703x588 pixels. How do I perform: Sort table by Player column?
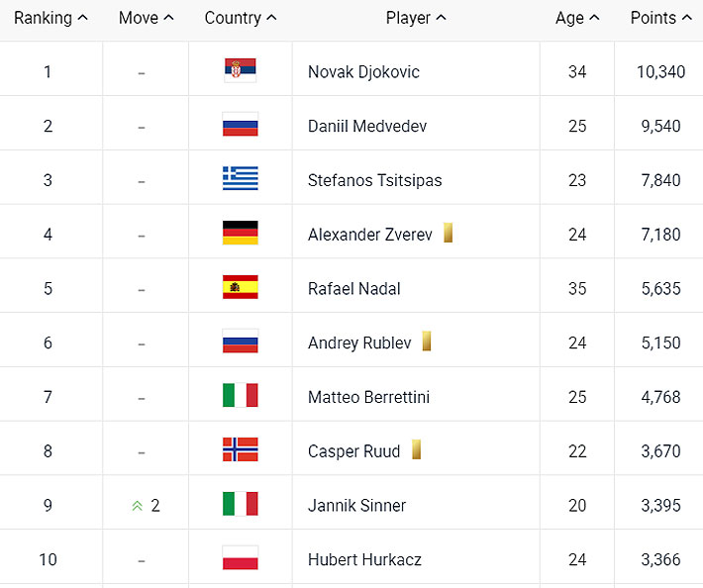(416, 18)
